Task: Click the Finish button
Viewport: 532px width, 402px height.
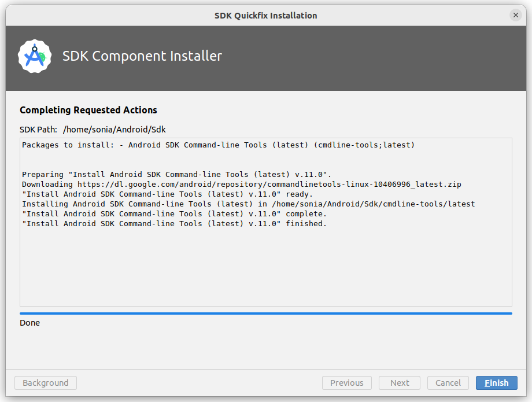Action: pyautogui.click(x=496, y=383)
